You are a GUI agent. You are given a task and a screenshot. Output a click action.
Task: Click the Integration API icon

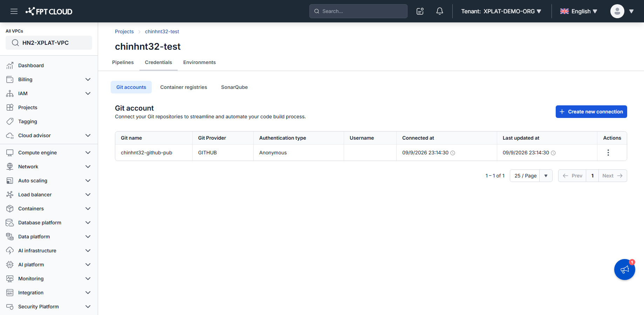10,293
